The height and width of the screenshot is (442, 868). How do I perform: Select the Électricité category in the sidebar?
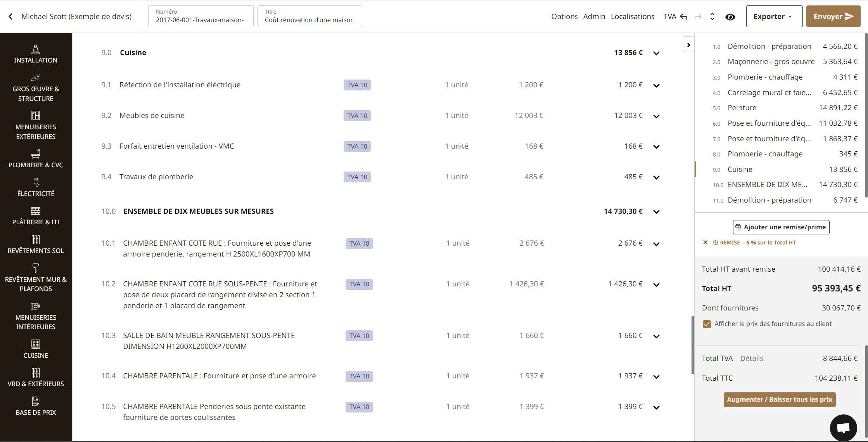pos(36,187)
